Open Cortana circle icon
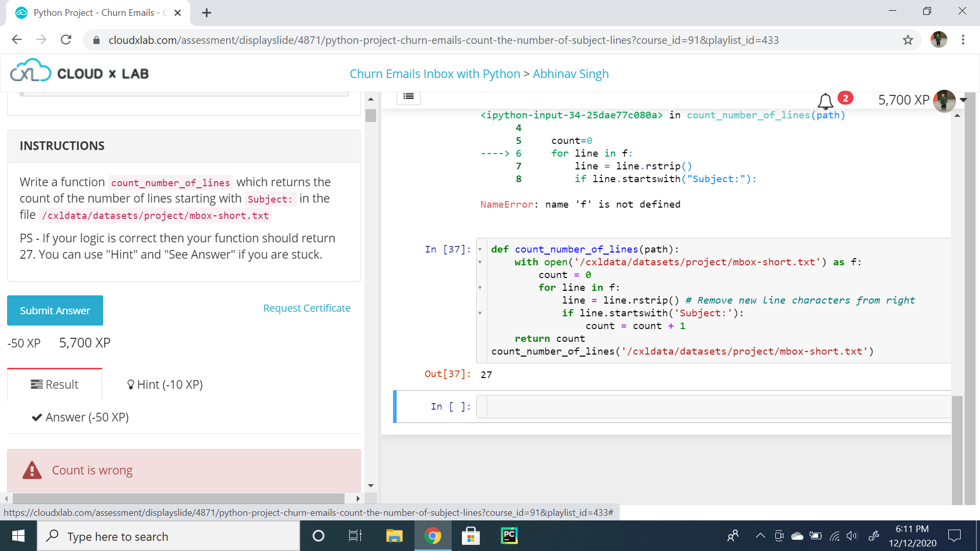980x551 pixels. pos(318,536)
